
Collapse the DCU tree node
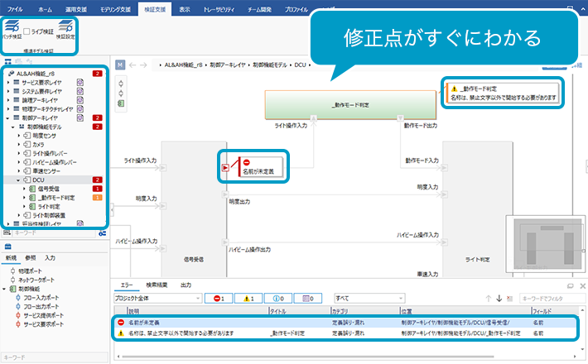(17, 179)
